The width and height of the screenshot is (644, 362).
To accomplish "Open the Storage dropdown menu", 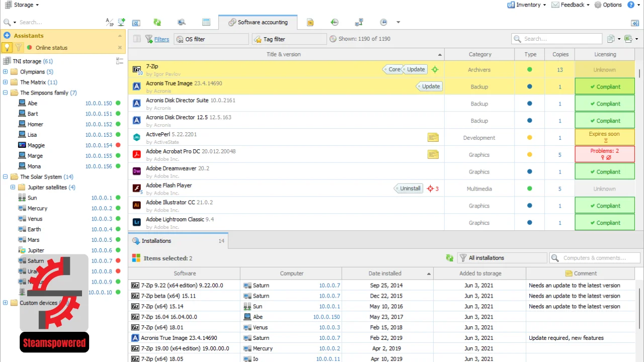I will coord(22,5).
